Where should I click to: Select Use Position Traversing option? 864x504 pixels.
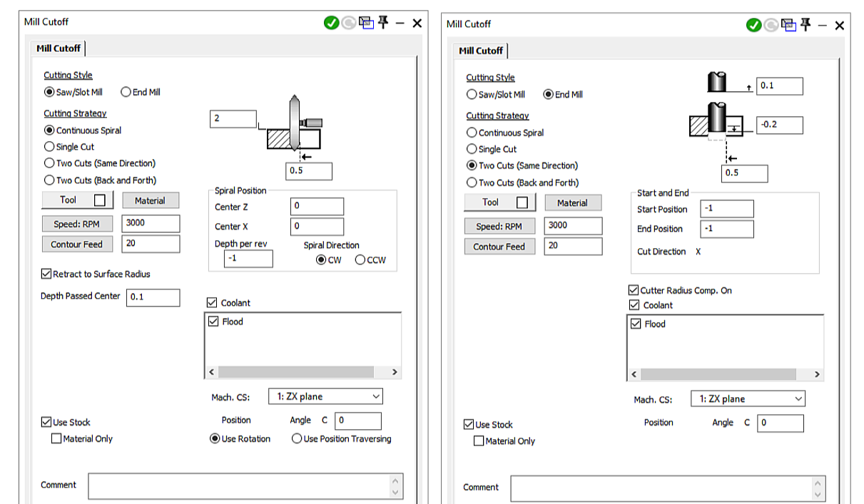pyautogui.click(x=342, y=439)
